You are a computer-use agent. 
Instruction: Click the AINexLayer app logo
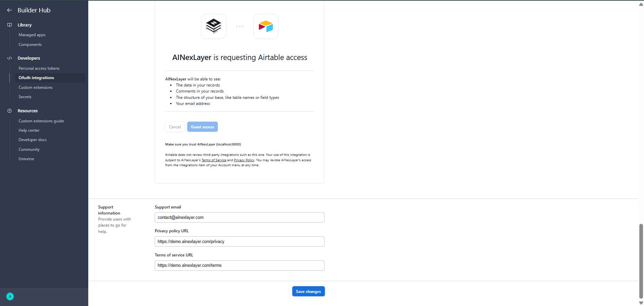click(x=213, y=26)
